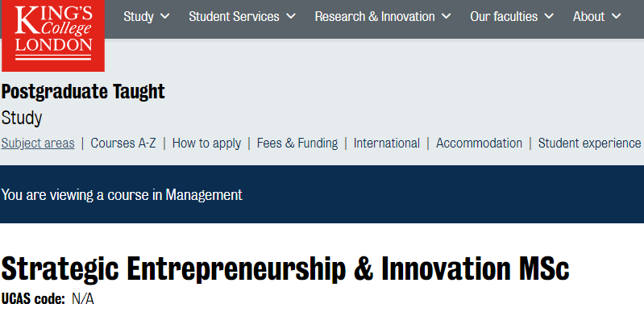Open the Our faculties menu label

pyautogui.click(x=504, y=16)
